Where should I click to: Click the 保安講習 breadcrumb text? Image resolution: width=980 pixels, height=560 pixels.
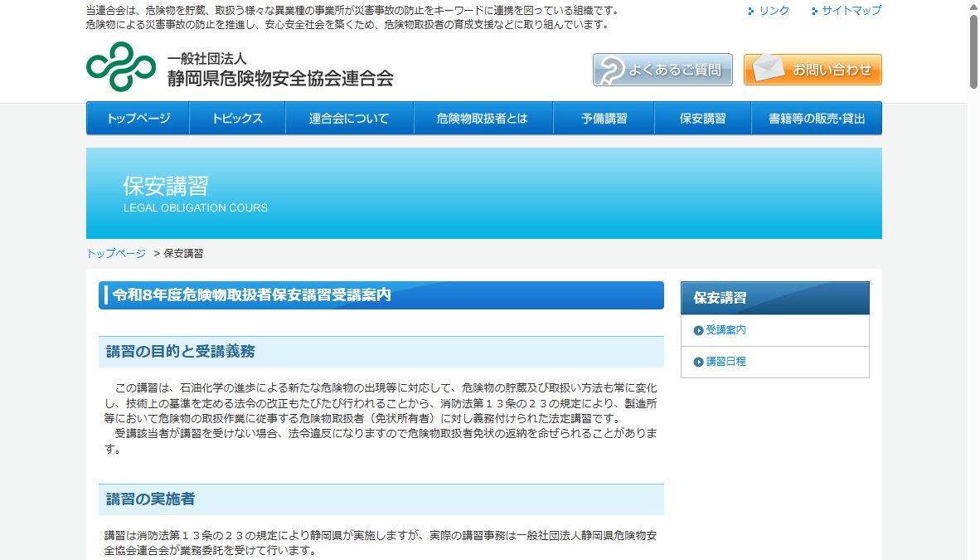[x=183, y=253]
